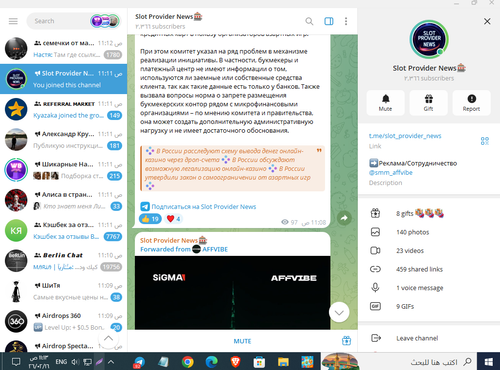Screen dimensions: 500x370
Task: Open REFERRAL MARKET group chat
Action: click(x=63, y=109)
